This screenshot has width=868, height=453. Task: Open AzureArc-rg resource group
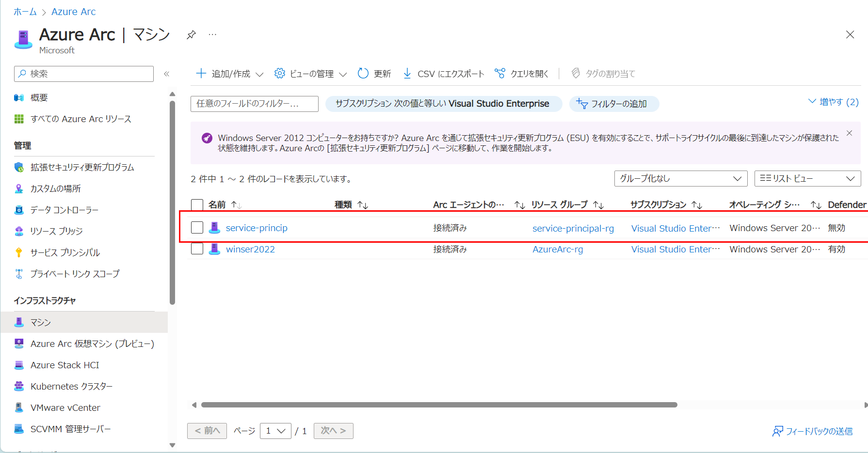tap(558, 249)
